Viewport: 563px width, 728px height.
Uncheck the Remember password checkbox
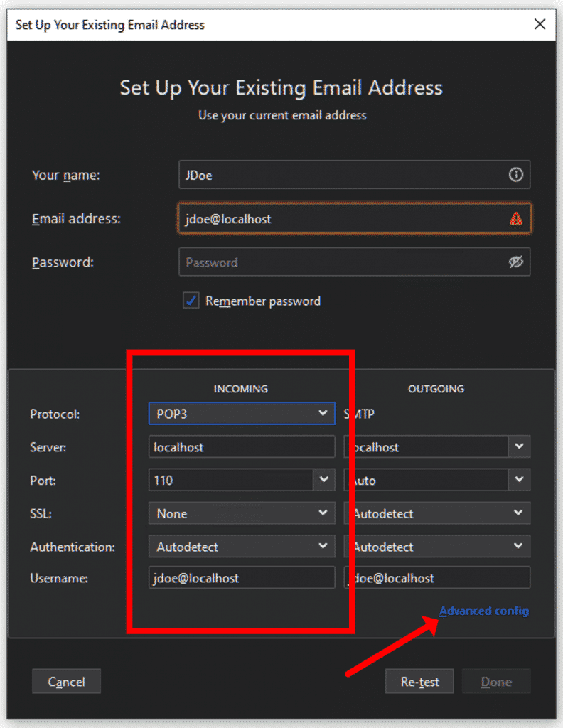point(191,301)
